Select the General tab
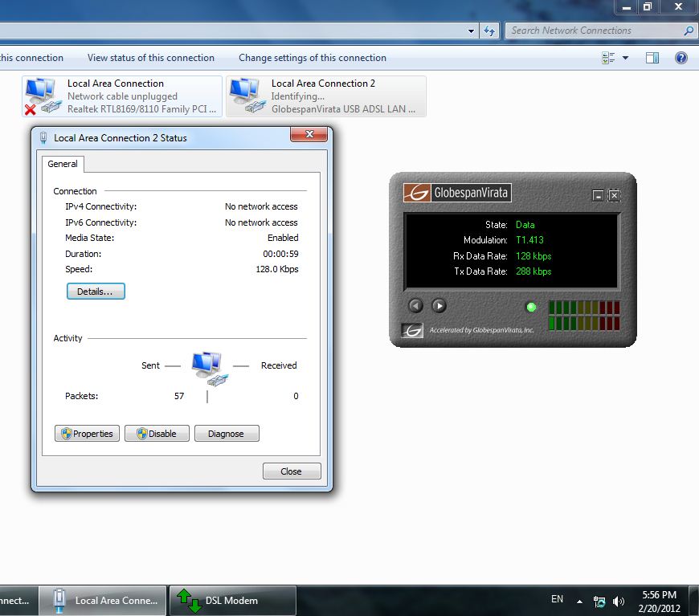699x616 pixels. [x=63, y=164]
